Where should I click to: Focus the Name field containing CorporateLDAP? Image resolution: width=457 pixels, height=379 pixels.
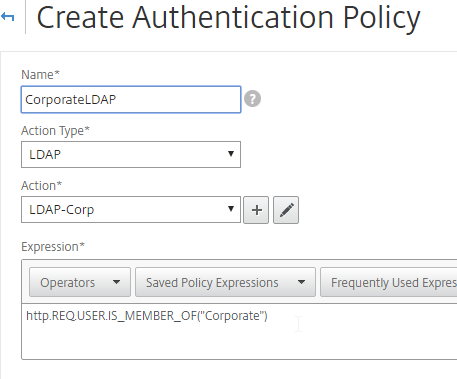[131, 99]
